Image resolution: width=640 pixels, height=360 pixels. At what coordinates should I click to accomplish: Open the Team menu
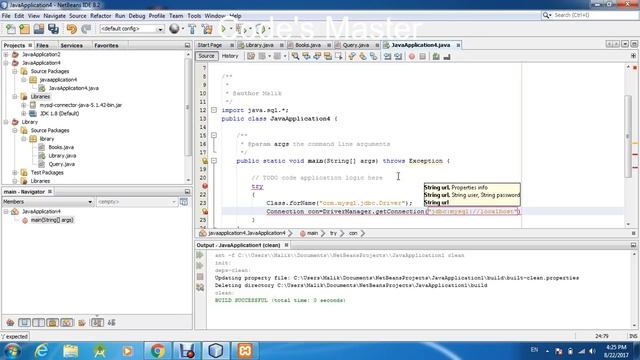click(176, 16)
